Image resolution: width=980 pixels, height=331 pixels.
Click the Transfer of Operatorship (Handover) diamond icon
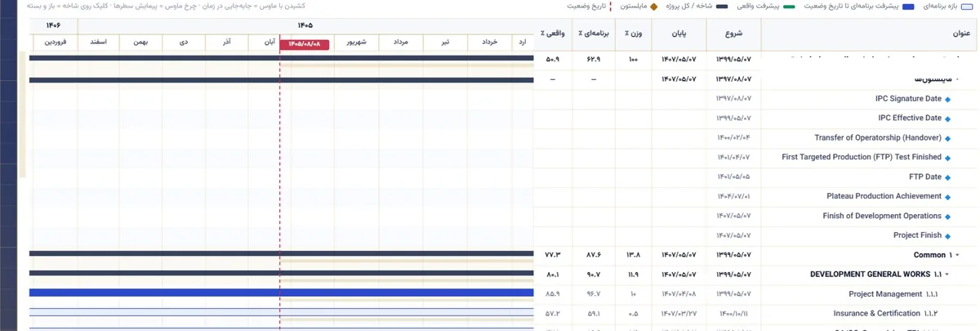click(x=948, y=139)
